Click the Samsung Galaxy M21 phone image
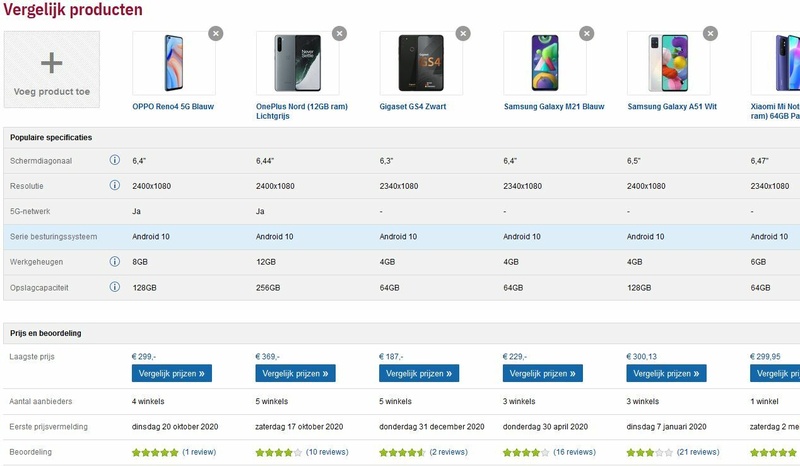Viewport: 800px width, 466px height. click(544, 63)
